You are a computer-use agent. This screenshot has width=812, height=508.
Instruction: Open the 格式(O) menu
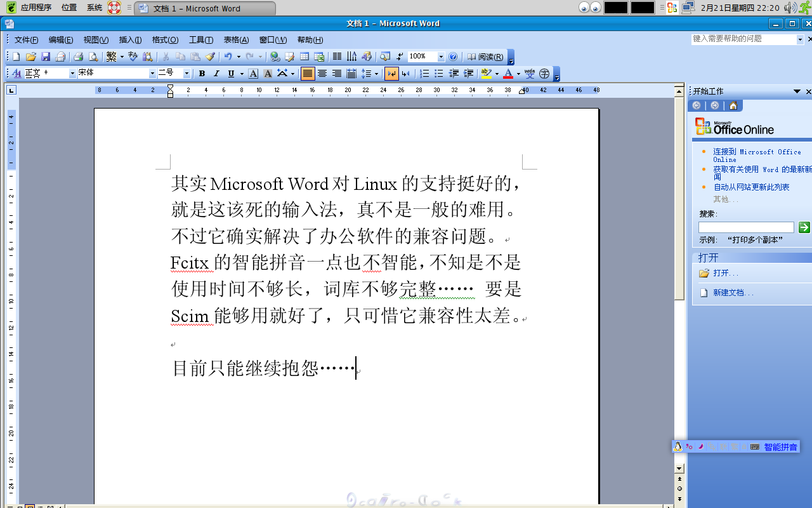[x=165, y=40]
